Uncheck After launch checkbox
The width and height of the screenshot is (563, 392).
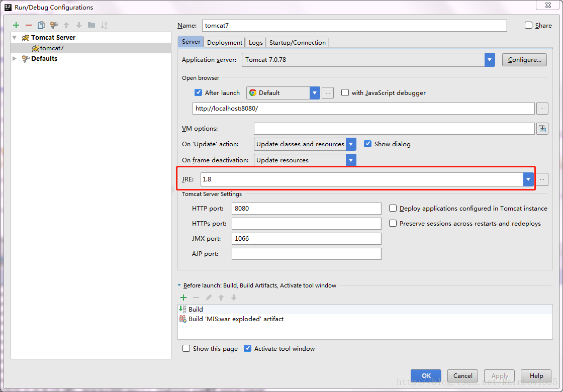pos(198,92)
